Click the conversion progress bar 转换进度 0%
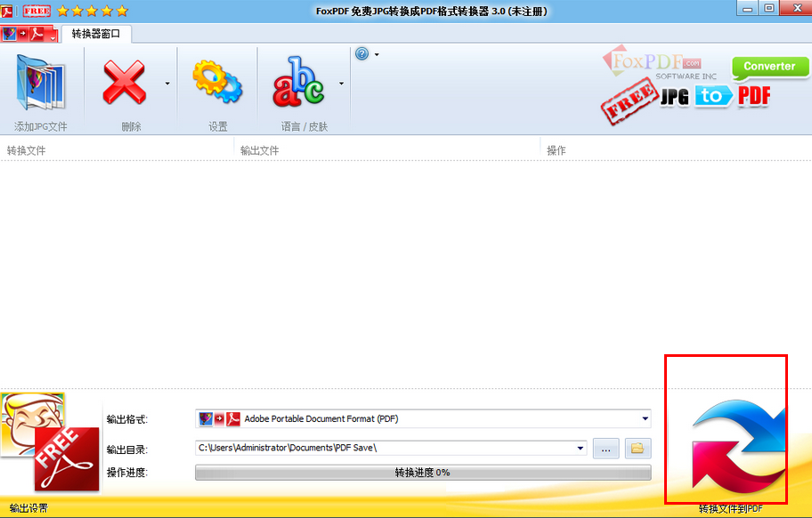Image resolution: width=812 pixels, height=518 pixels. 423,473
